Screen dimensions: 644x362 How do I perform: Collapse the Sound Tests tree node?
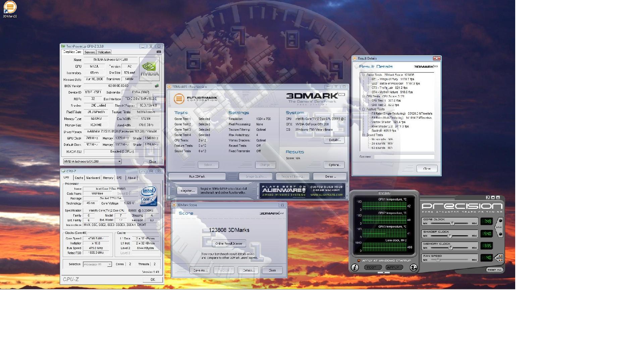tap(363, 135)
